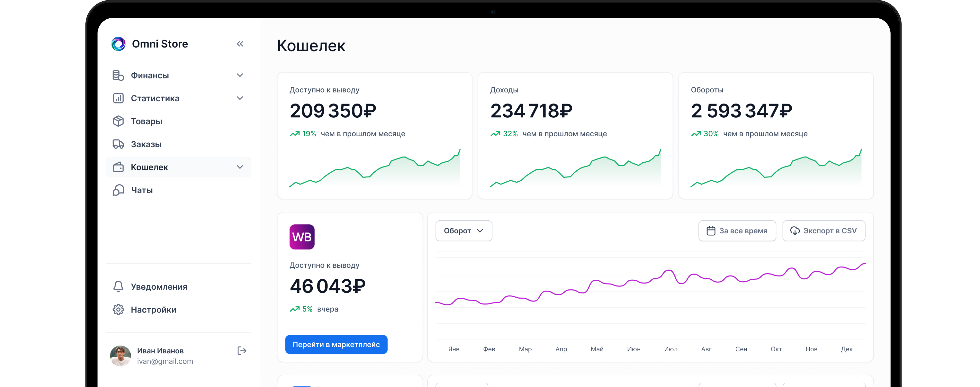Go to Заказы page
The width and height of the screenshot is (980, 387).
click(178, 144)
